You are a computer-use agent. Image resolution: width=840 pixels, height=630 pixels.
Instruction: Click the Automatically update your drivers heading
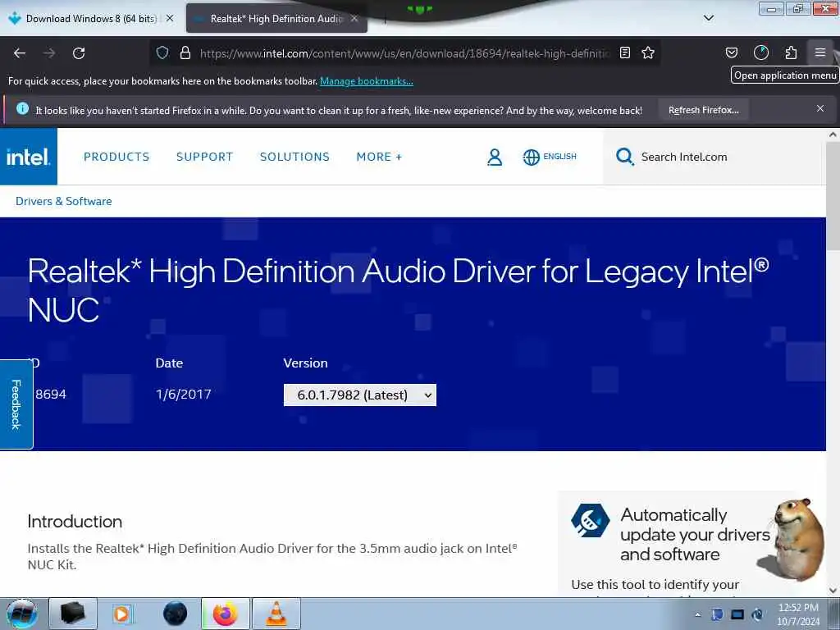[695, 535]
